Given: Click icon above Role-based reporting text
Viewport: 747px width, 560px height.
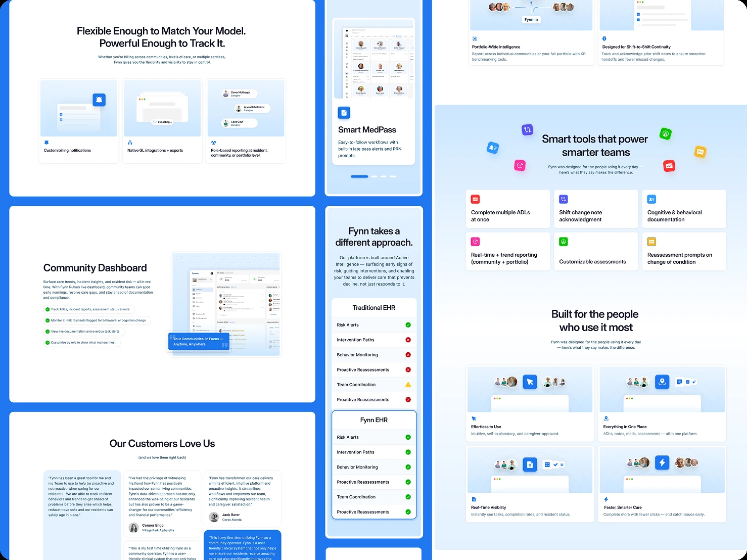Looking at the screenshot, I should (x=213, y=143).
